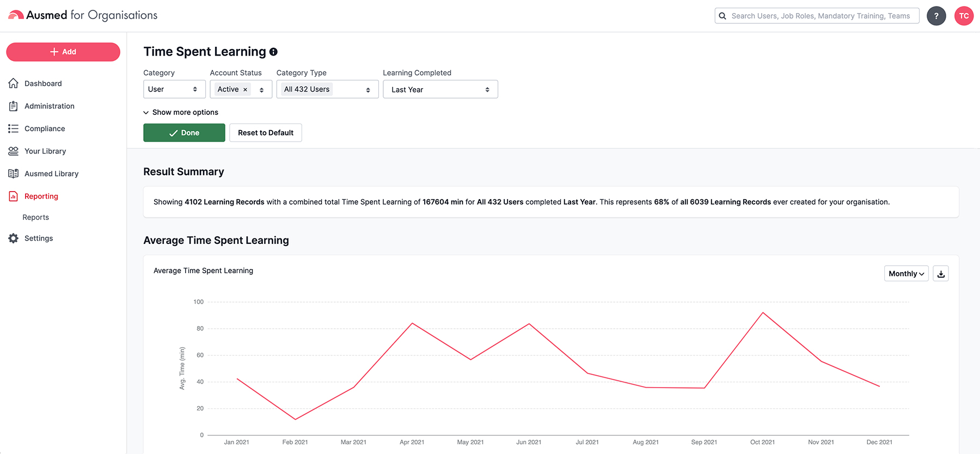Click the Settings gear icon
980x454 pixels.
(x=14, y=238)
